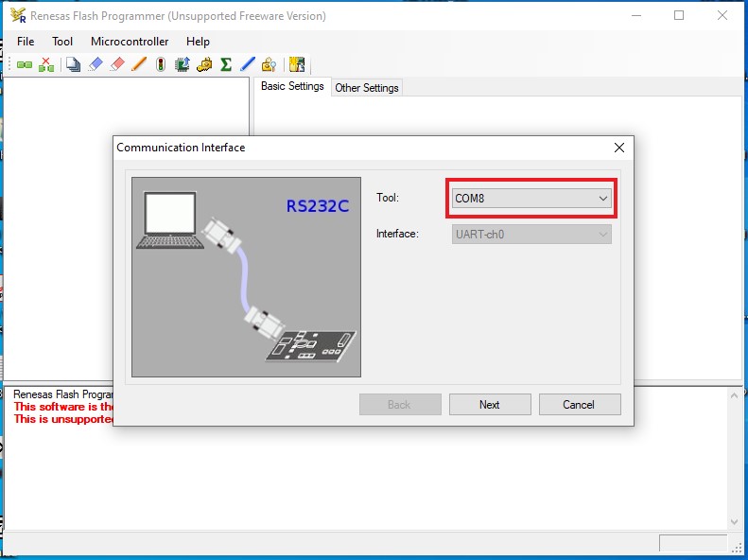
Task: Click the Blank Check pages icon
Action: pyautogui.click(x=73, y=64)
